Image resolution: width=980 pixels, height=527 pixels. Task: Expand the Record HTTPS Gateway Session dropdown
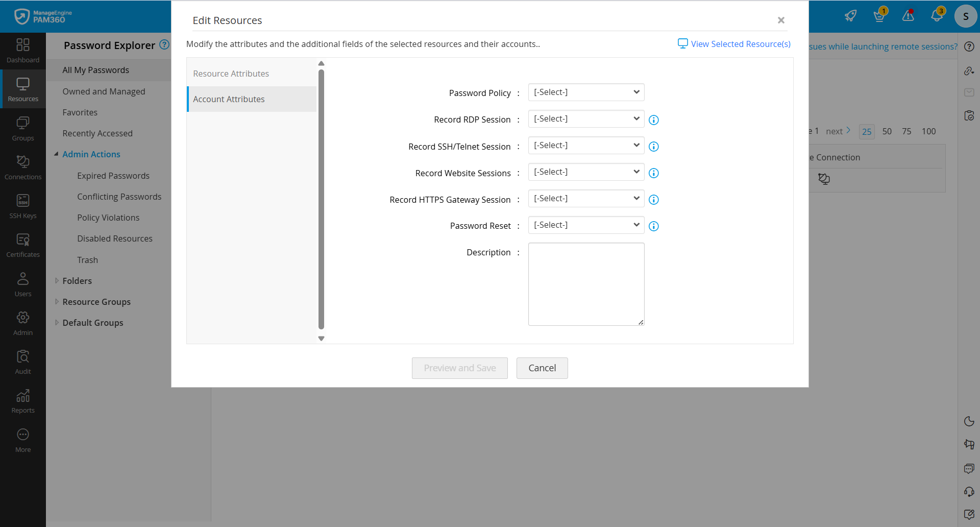[586, 199]
